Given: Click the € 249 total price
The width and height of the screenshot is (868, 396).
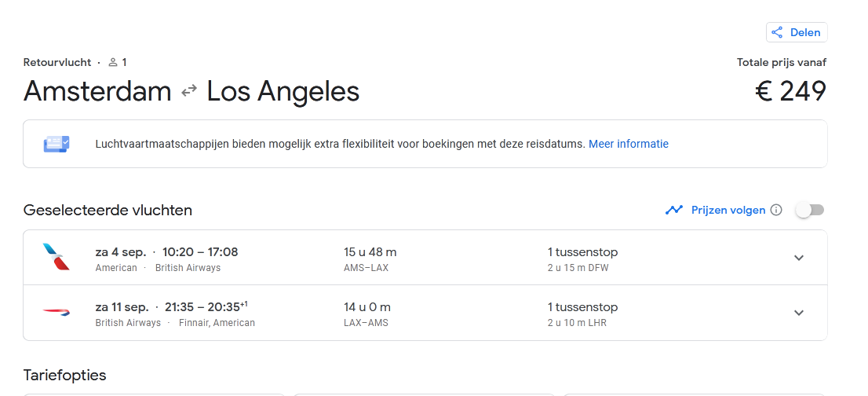Looking at the screenshot, I should click(790, 91).
